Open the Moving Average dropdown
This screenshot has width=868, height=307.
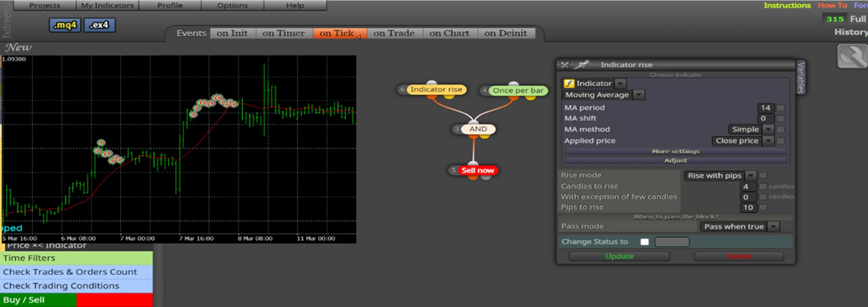tap(639, 95)
